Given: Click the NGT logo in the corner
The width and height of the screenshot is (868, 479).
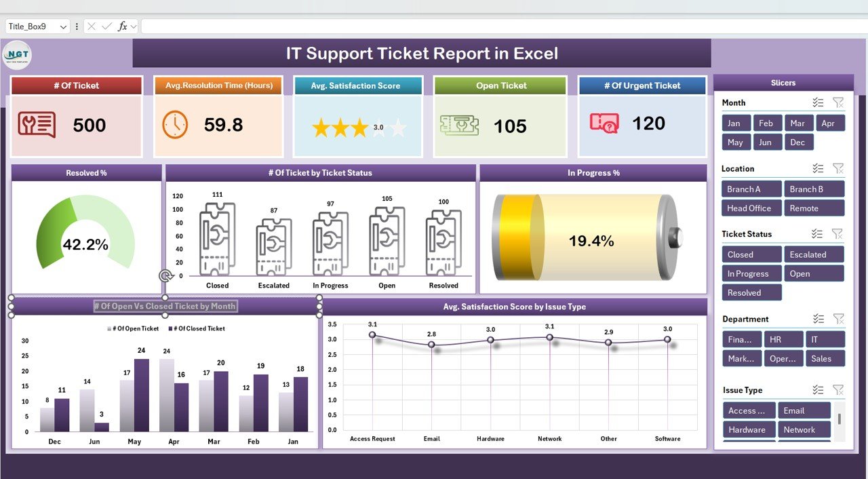Looking at the screenshot, I should tap(17, 55).
